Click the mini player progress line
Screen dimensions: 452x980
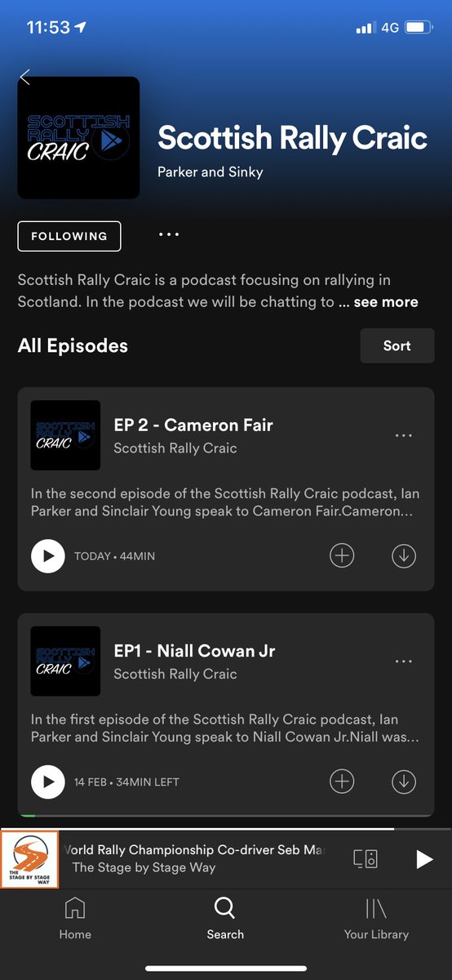(x=226, y=829)
